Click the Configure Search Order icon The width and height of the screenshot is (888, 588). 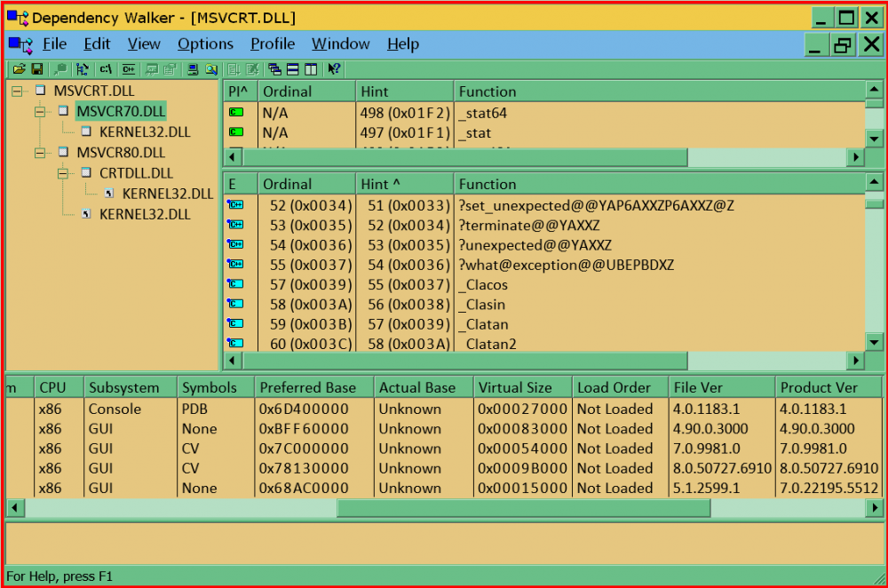click(x=211, y=69)
